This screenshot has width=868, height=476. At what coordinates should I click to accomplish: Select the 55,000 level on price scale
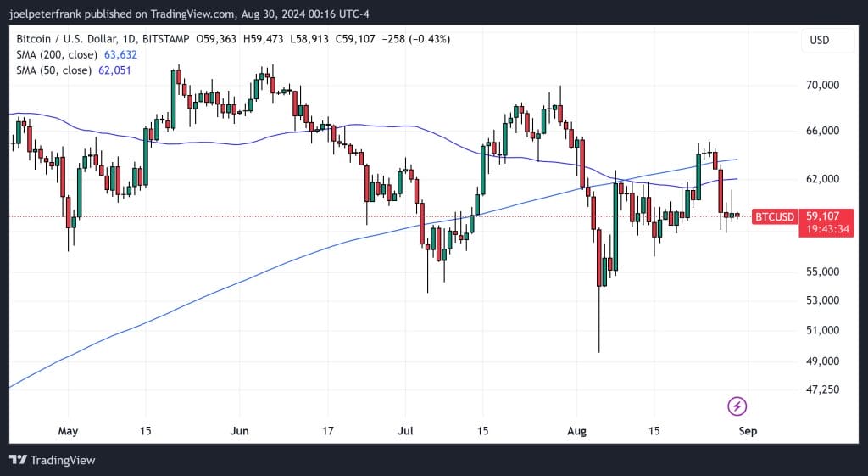pos(821,272)
